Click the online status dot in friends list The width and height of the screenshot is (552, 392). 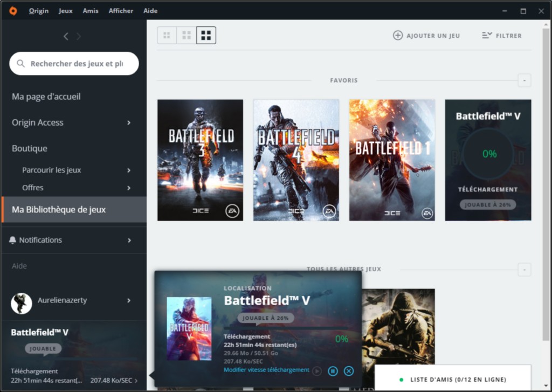coord(401,380)
